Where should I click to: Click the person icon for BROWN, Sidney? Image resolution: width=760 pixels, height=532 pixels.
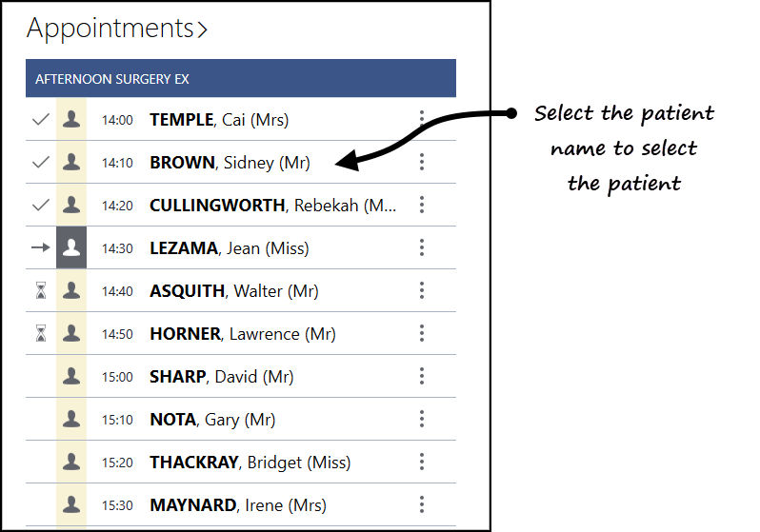[71, 163]
